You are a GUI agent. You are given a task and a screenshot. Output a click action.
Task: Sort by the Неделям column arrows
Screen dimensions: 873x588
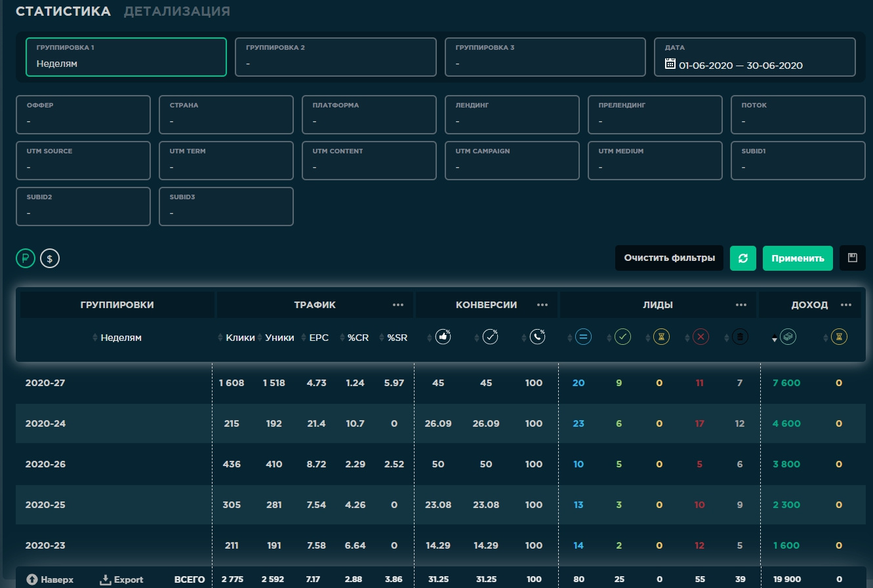tap(95, 338)
